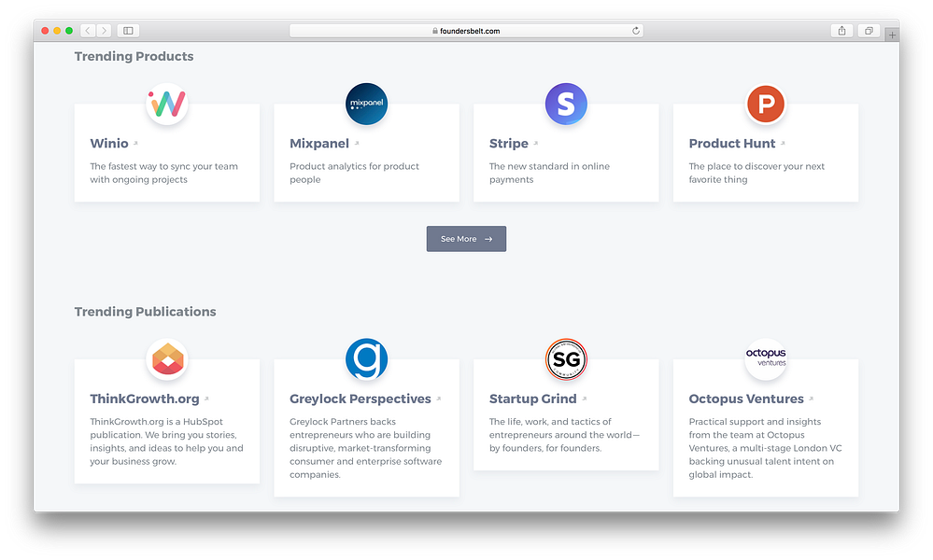Click the 'Greylock Partners backs entrepreneurs' description

click(x=366, y=448)
